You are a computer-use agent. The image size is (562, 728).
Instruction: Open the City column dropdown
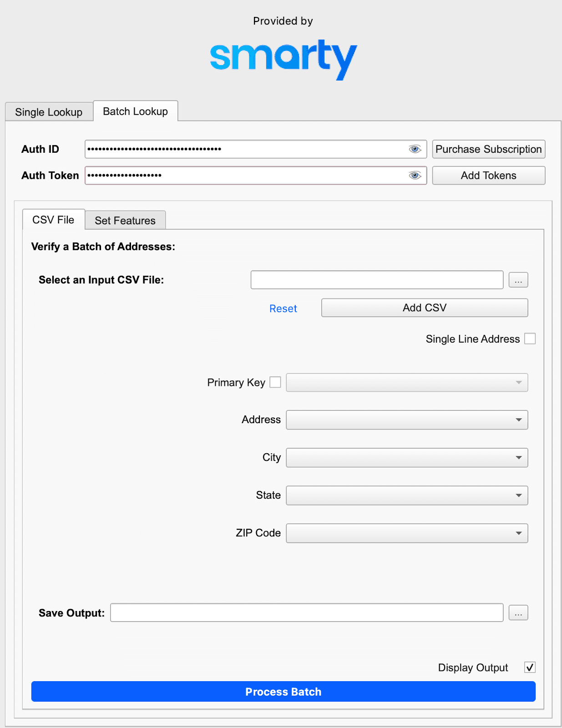pyautogui.click(x=407, y=458)
